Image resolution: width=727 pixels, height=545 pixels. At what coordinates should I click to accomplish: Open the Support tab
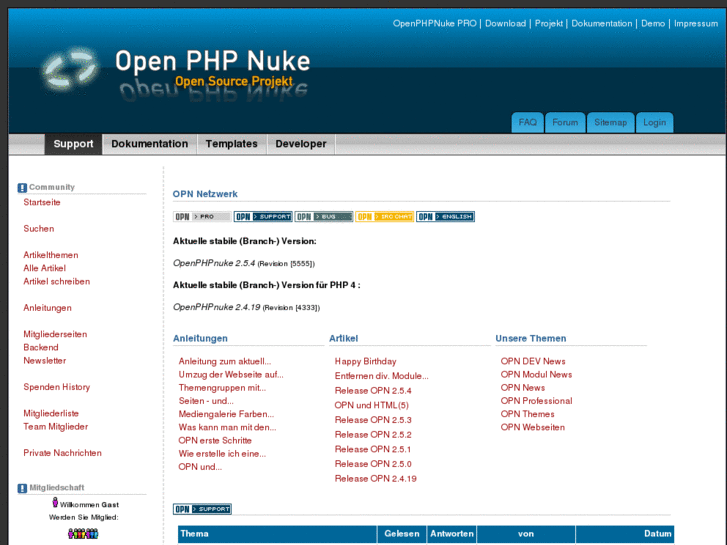pos(73,144)
